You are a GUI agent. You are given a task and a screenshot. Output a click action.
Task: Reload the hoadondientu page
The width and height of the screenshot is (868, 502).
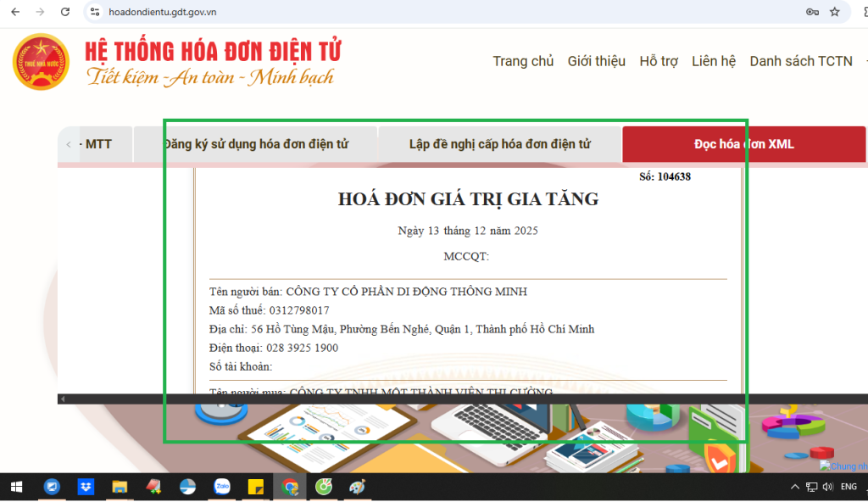pos(64,12)
